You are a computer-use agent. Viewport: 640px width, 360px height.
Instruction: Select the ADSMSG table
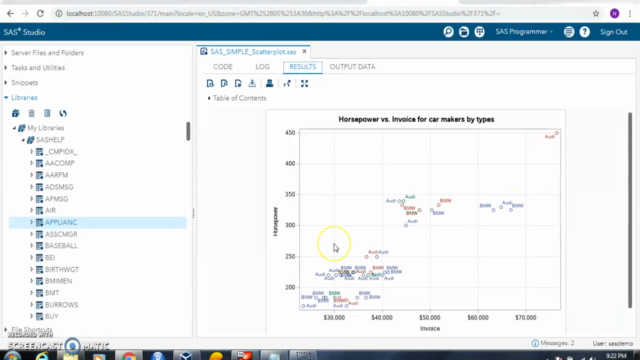click(x=59, y=187)
